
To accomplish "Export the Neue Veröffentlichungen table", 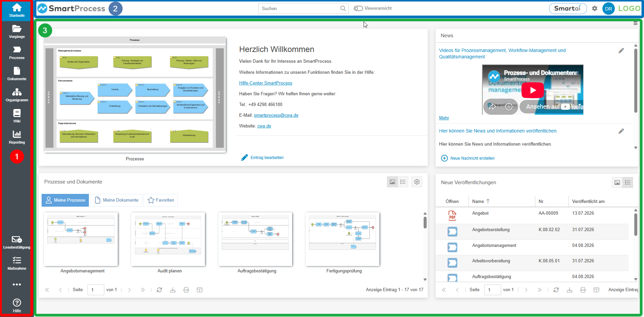I will (570, 290).
